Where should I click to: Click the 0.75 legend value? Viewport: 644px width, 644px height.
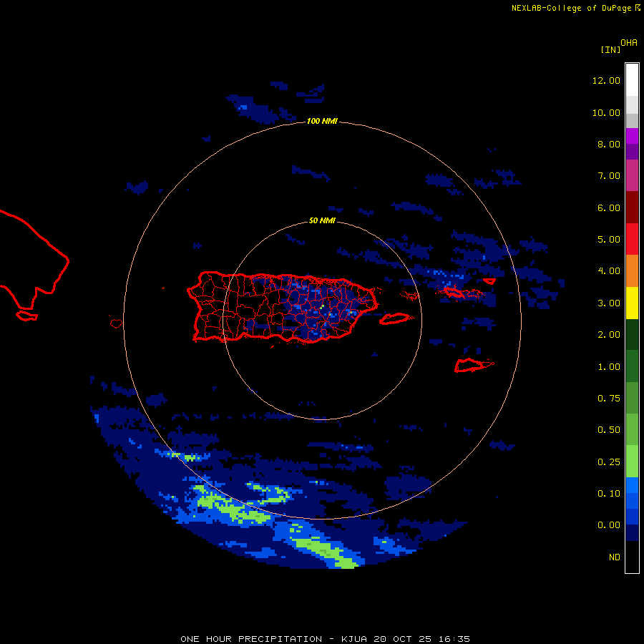pos(609,399)
